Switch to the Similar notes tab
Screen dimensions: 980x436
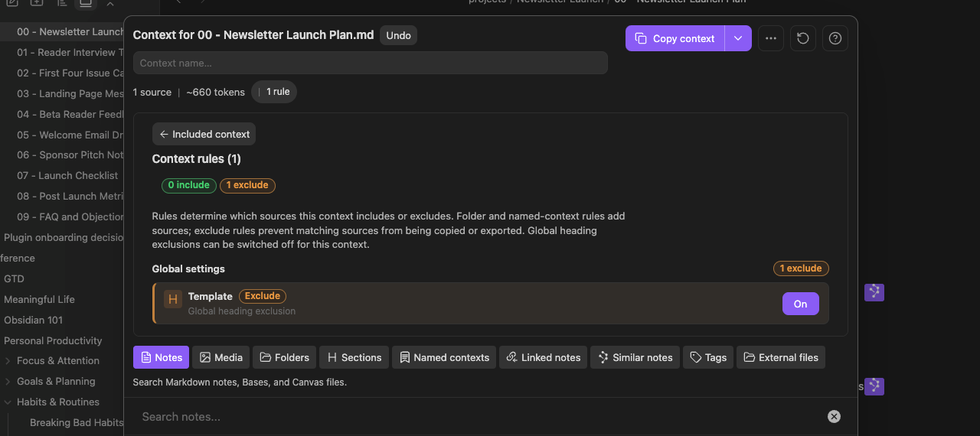[635, 357]
